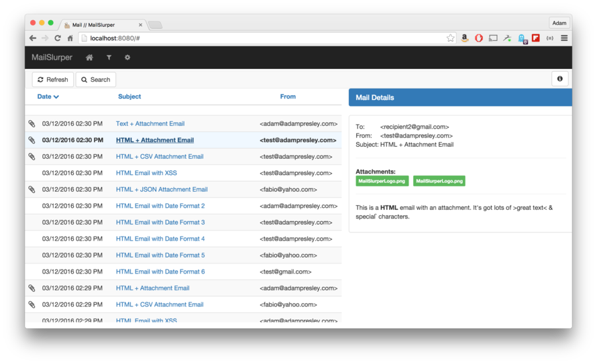Screen dimensions: 597x364
Task: Click the browser back arrow
Action: [x=33, y=38]
